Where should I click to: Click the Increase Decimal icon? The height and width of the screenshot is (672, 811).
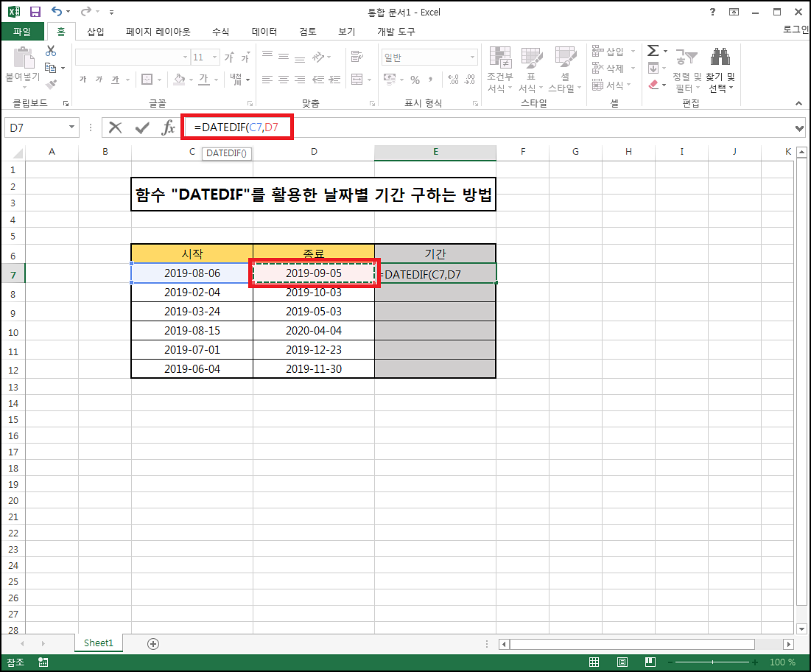pos(453,80)
